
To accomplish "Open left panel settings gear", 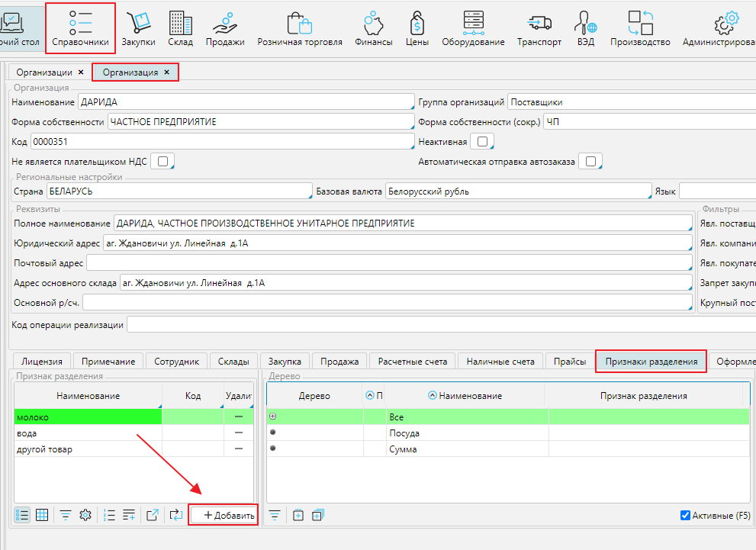I will coord(85,515).
